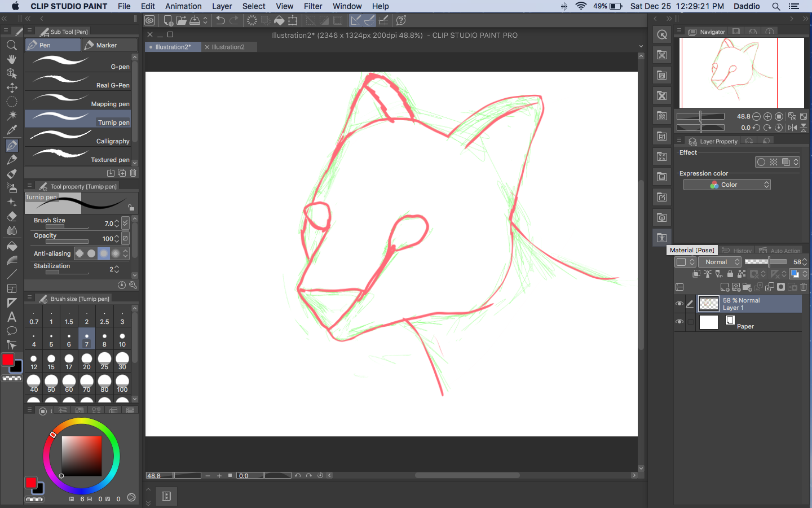Switch to the Illustration2 canvas tab

(x=228, y=47)
